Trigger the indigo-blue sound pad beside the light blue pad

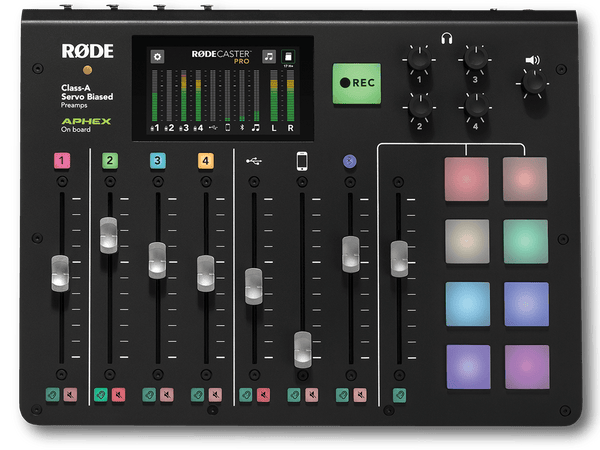coord(527,304)
